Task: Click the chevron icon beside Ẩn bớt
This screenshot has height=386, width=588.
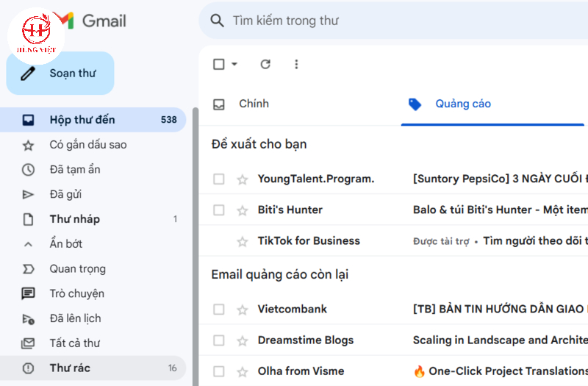Action: coord(28,244)
